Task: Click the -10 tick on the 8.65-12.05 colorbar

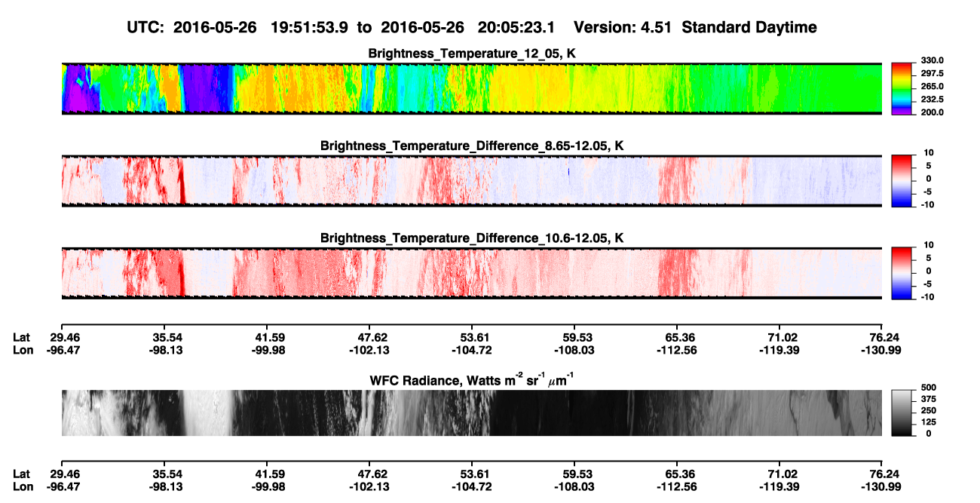Action: [928, 204]
